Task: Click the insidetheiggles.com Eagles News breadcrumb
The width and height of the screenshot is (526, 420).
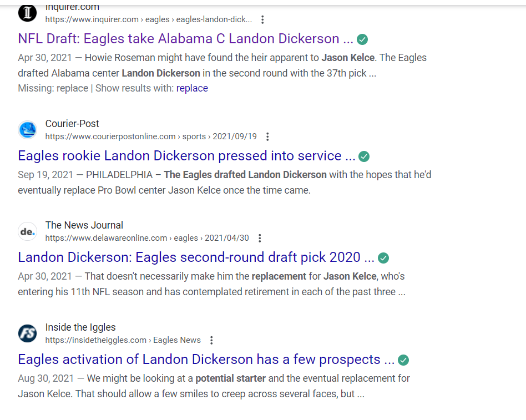Action: tap(123, 340)
